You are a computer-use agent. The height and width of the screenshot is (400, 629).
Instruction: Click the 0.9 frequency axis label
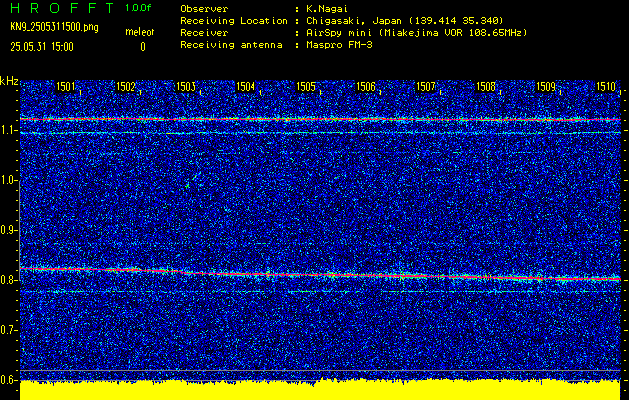click(8, 230)
